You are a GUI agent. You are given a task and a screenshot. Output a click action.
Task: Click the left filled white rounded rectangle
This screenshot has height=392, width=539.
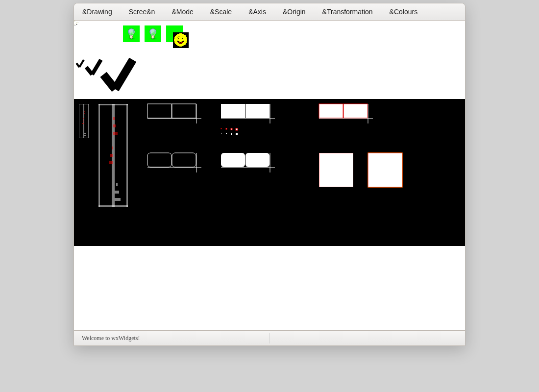[x=233, y=160]
